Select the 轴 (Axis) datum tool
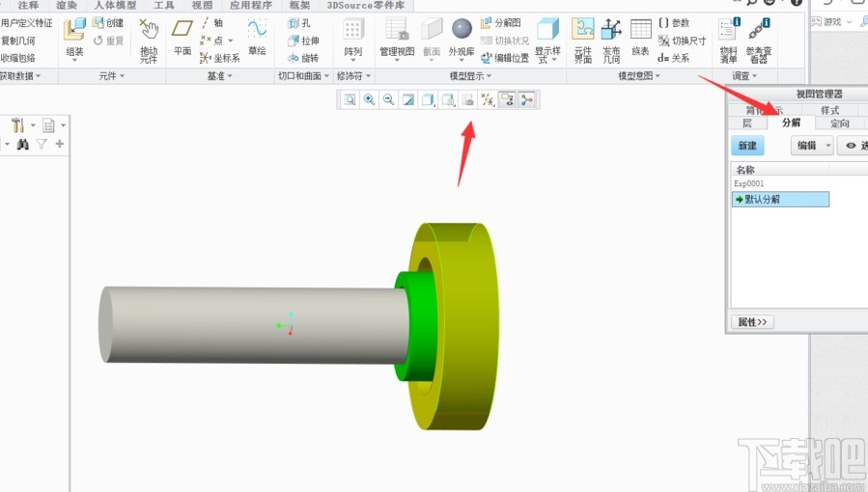 211,22
